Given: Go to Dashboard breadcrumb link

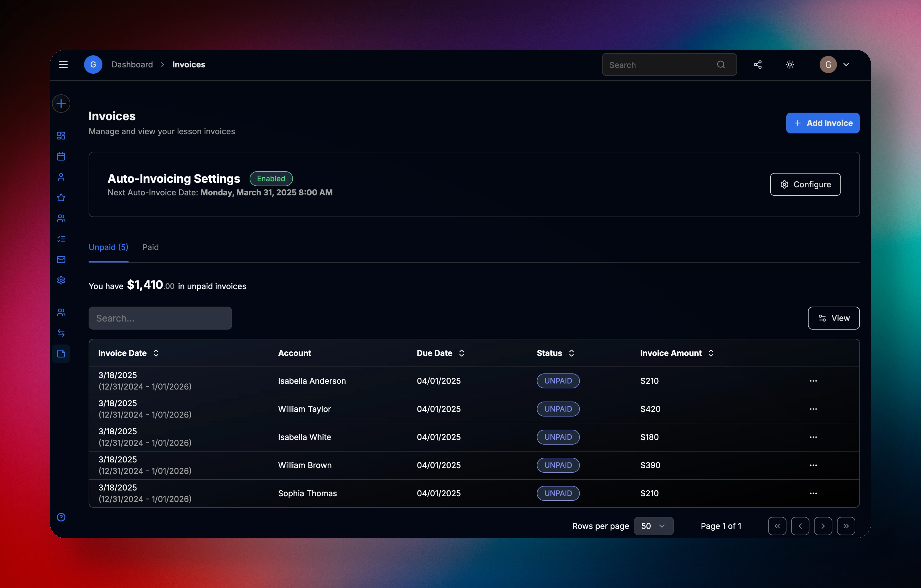Looking at the screenshot, I should click(132, 65).
